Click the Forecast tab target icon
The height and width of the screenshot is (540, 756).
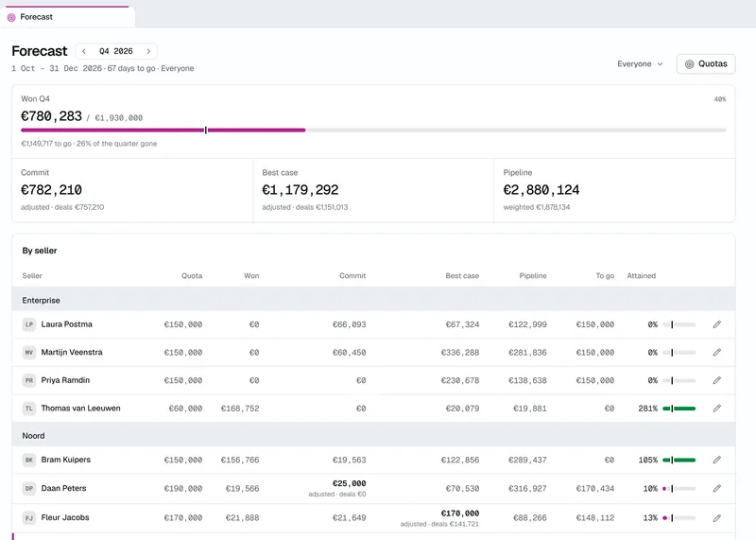tap(11, 17)
